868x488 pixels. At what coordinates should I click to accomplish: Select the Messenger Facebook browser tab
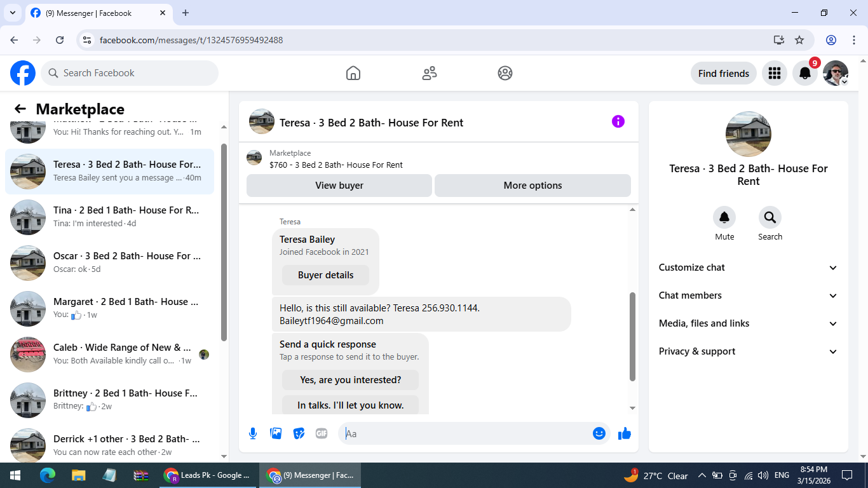pos(98,13)
